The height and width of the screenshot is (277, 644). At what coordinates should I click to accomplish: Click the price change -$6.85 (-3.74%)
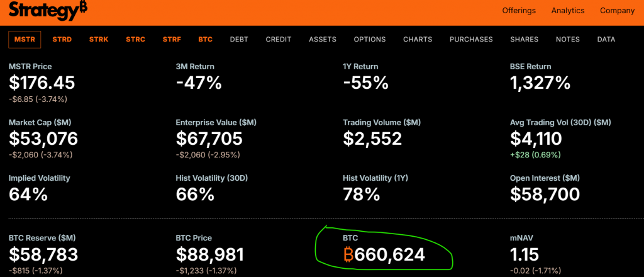click(x=38, y=99)
